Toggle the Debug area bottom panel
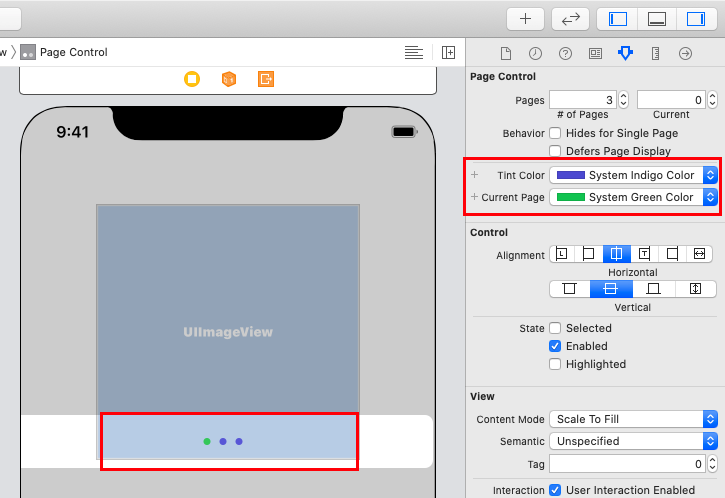 [657, 19]
